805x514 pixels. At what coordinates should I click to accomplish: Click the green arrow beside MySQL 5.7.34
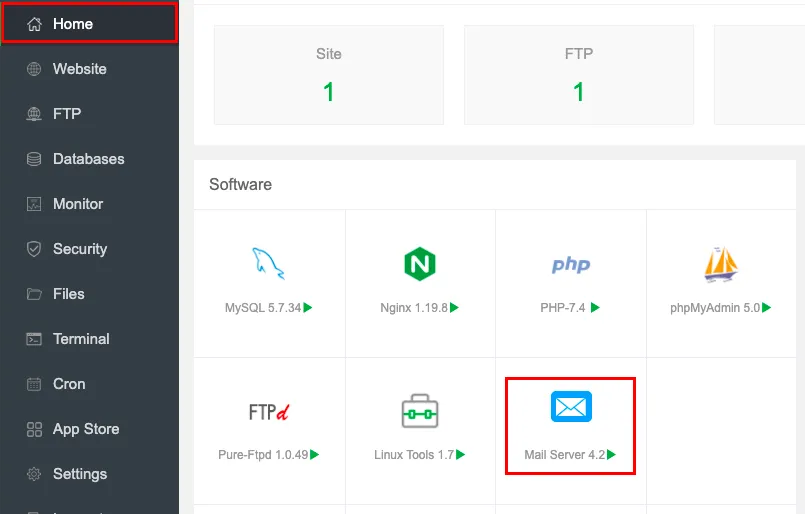coord(308,308)
